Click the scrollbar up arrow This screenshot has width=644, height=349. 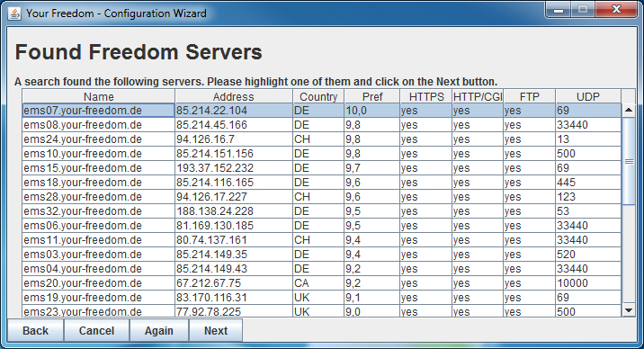tap(629, 110)
